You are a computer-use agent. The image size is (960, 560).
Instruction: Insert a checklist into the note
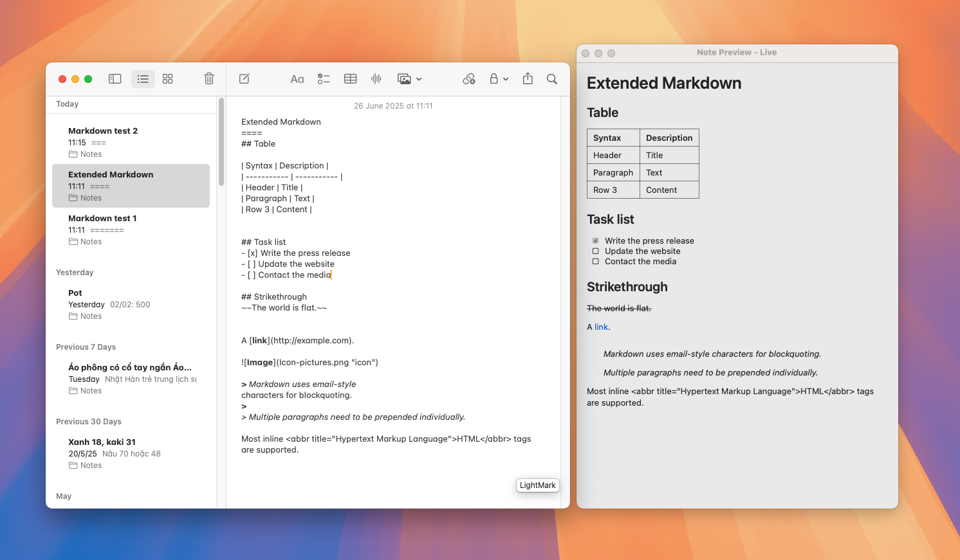(324, 78)
